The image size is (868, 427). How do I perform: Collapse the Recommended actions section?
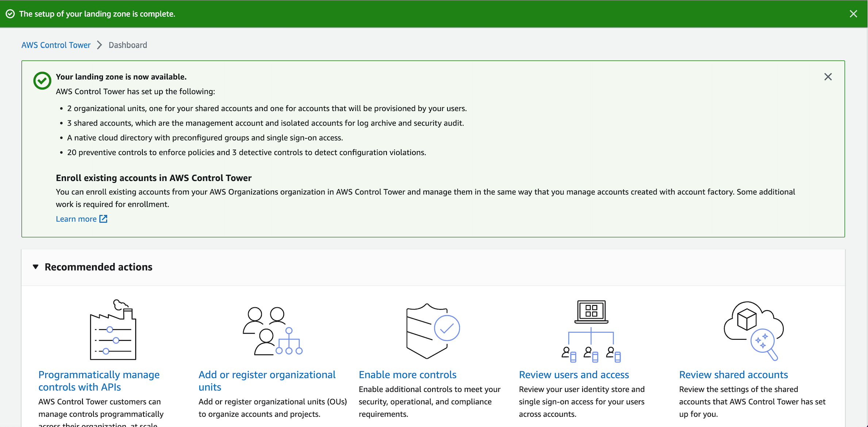coord(35,267)
